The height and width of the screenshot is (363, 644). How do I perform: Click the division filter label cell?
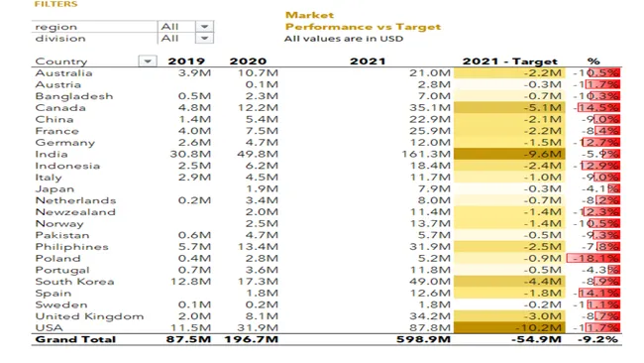94,39
